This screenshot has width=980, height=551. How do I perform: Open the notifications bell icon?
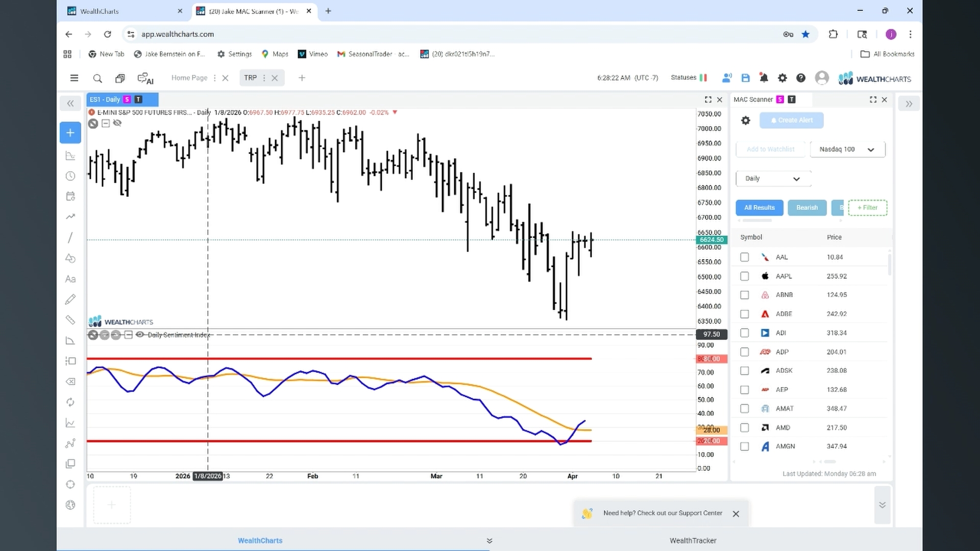[x=764, y=78]
